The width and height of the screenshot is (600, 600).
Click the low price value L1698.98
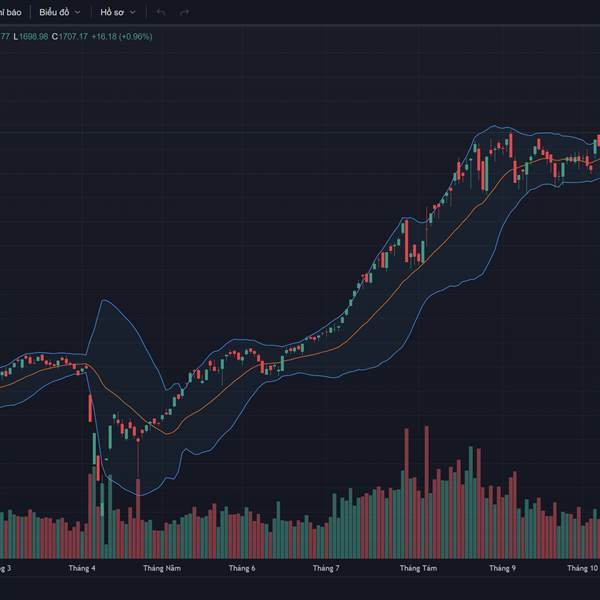click(31, 37)
